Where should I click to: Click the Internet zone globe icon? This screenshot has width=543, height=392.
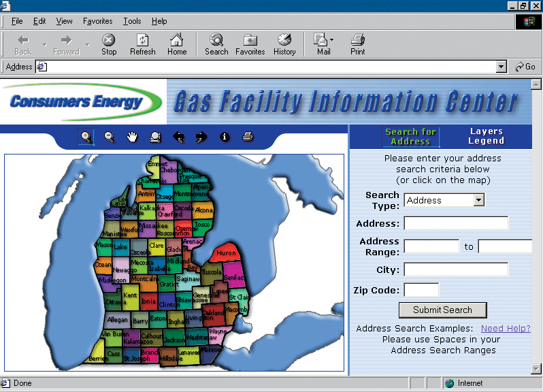pos(449,383)
